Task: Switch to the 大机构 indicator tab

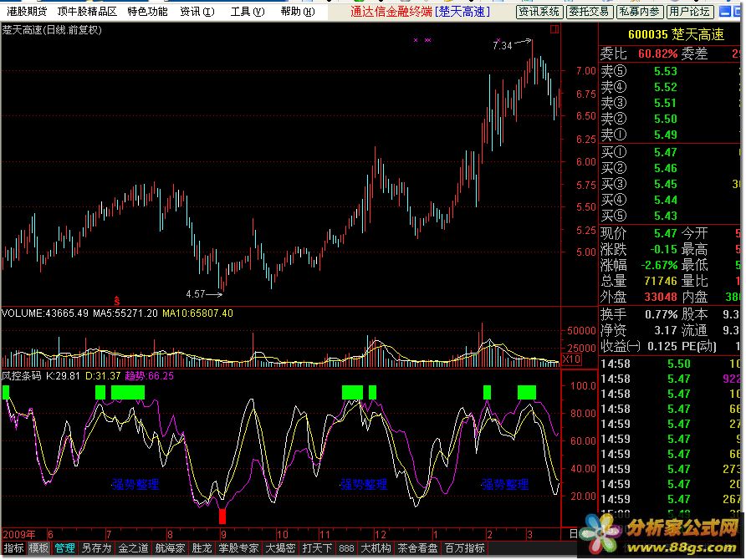Action: (x=376, y=548)
